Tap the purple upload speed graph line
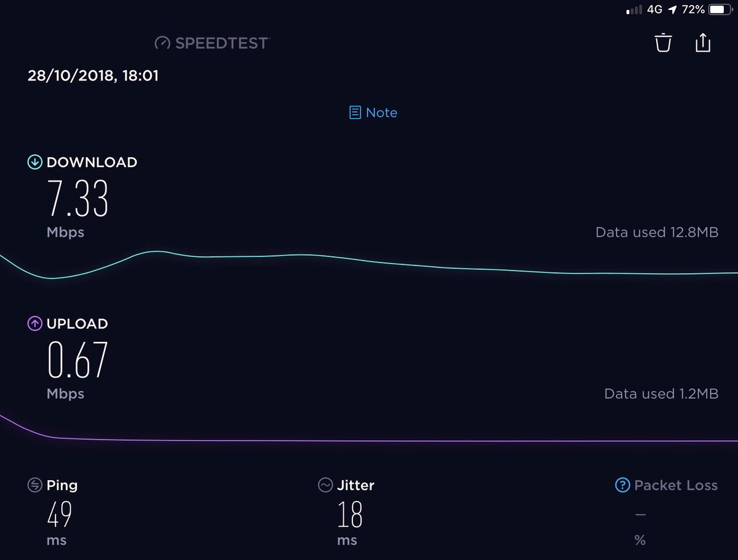This screenshot has height=560, width=738. [369, 440]
